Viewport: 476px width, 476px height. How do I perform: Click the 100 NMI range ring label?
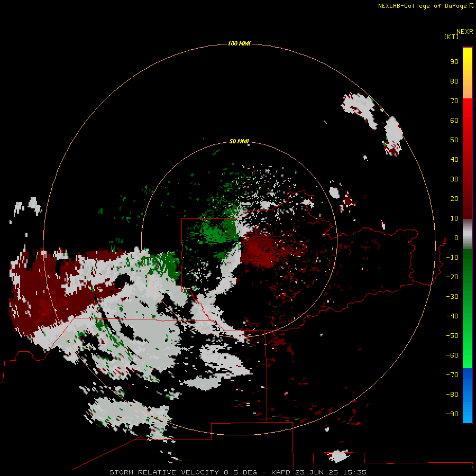tap(239, 43)
